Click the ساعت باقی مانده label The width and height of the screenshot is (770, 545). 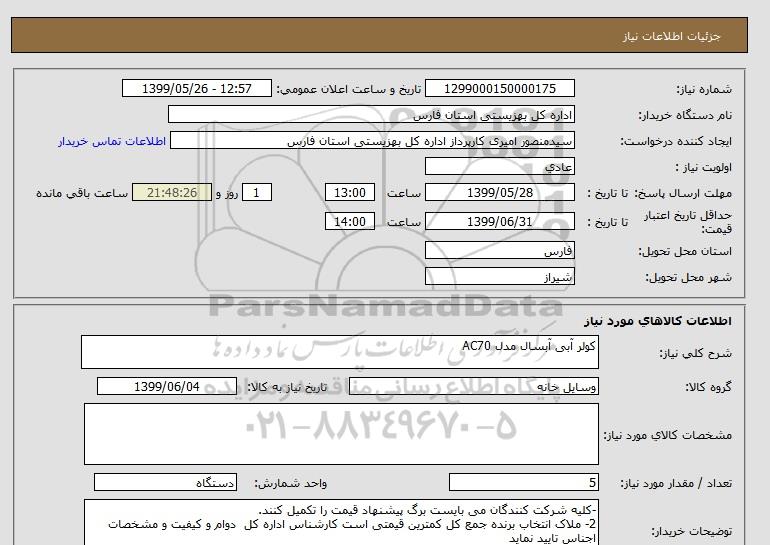point(82,193)
